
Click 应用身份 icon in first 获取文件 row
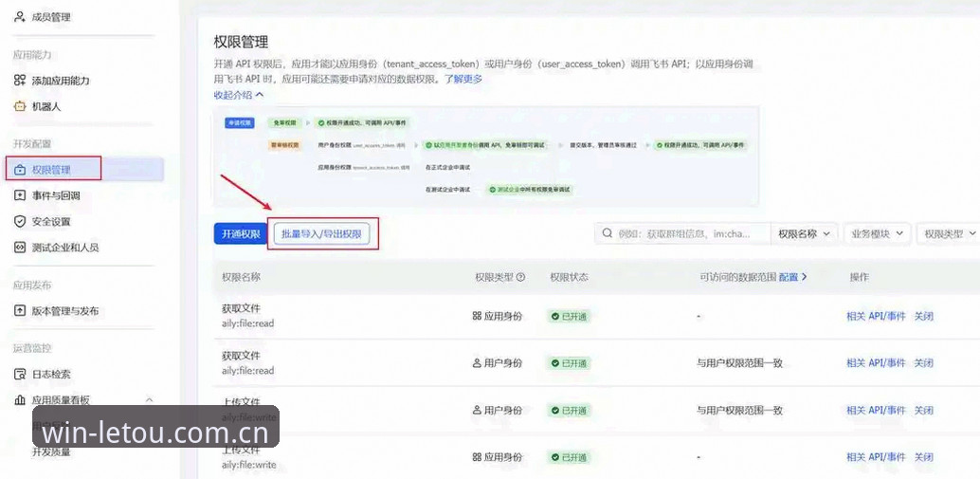point(477,317)
